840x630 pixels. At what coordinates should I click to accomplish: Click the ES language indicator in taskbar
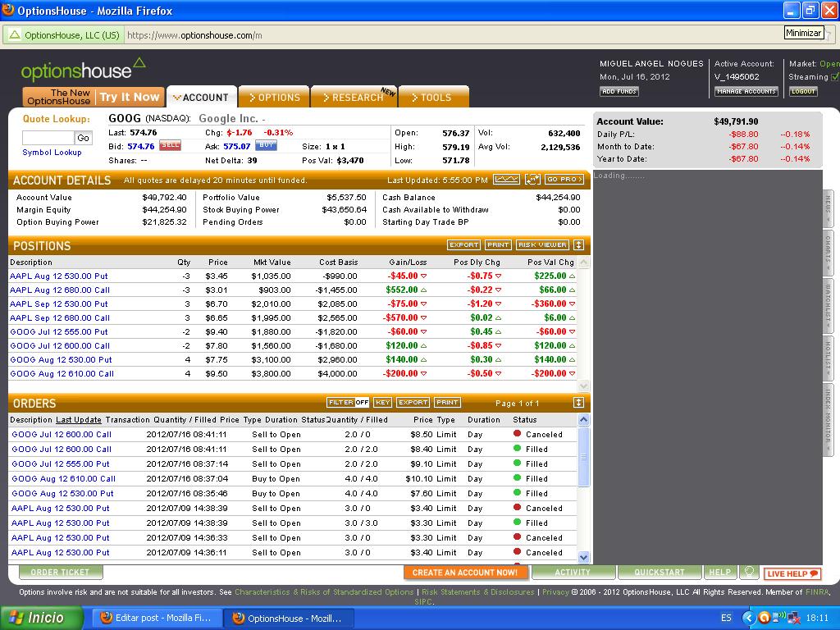(726, 618)
